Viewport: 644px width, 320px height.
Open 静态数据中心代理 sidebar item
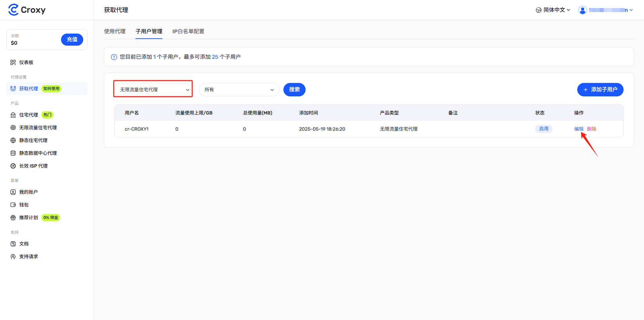[x=47, y=153]
